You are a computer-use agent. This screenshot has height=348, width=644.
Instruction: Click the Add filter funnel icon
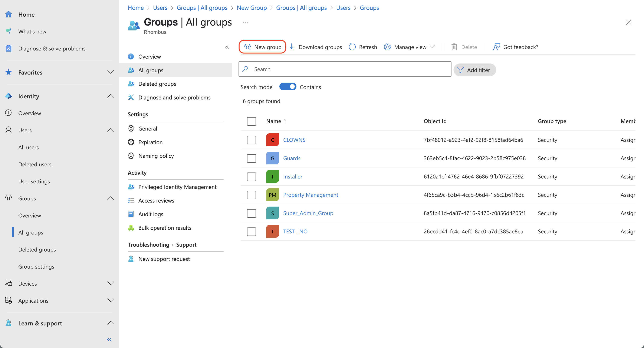coord(460,70)
